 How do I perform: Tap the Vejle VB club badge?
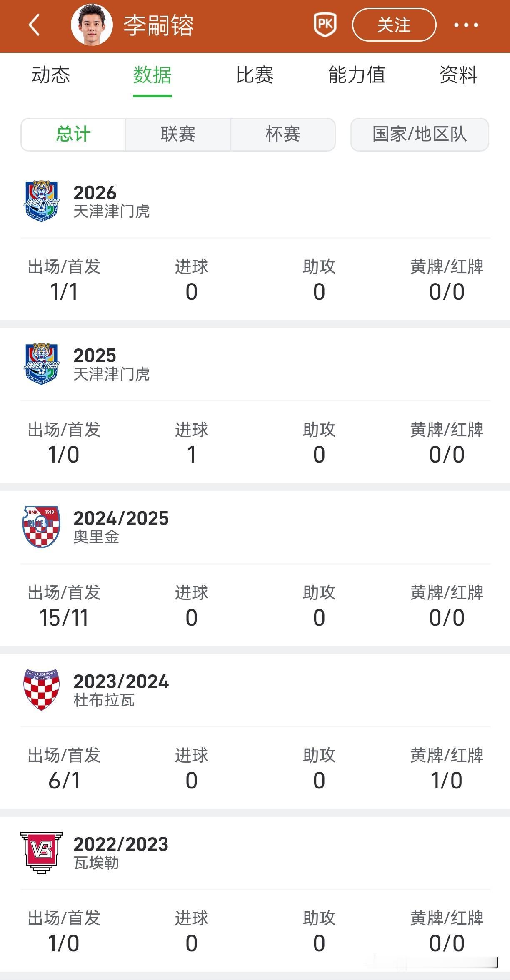click(x=41, y=853)
